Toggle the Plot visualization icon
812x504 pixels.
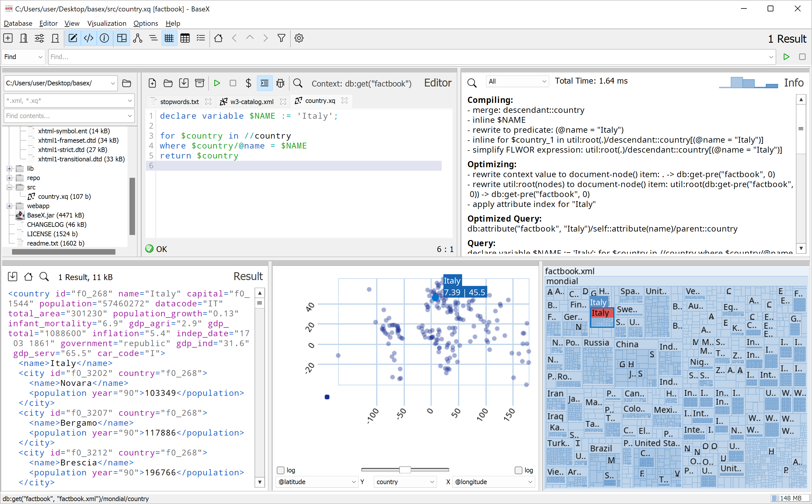coord(169,38)
